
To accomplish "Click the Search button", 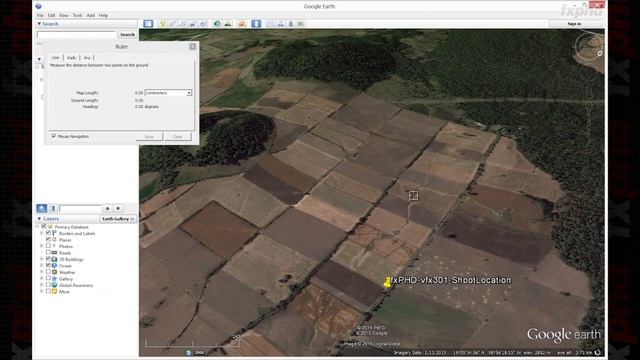I will tap(127, 34).
